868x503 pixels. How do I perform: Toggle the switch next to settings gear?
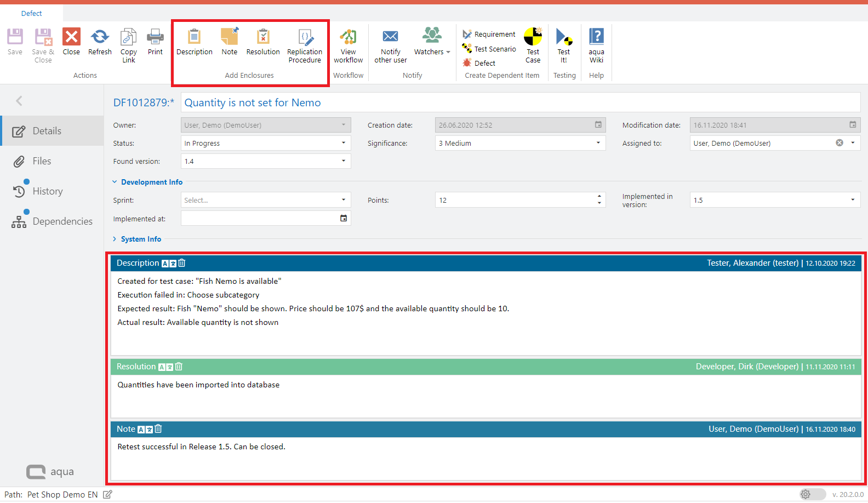pos(813,494)
